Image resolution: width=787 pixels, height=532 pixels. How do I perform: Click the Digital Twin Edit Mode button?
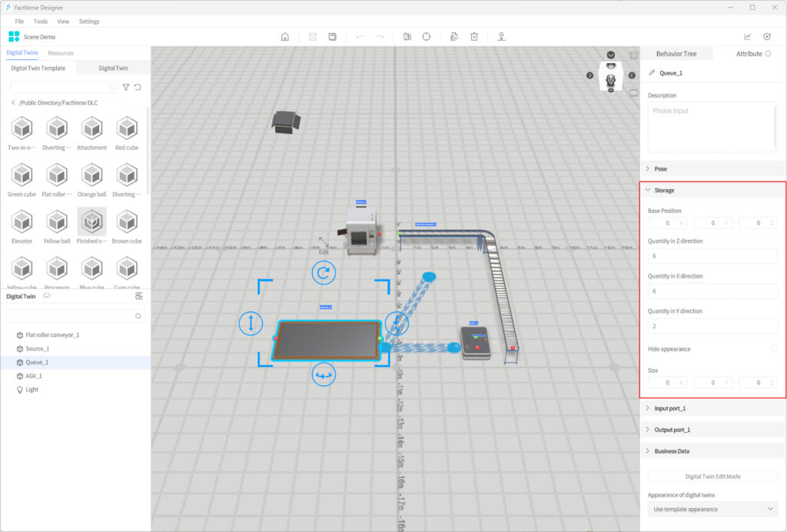(x=712, y=477)
